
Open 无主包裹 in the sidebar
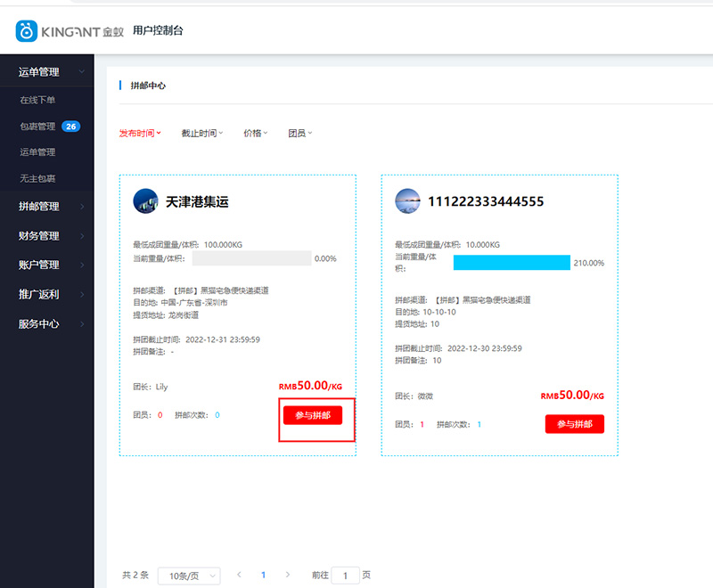tap(37, 178)
